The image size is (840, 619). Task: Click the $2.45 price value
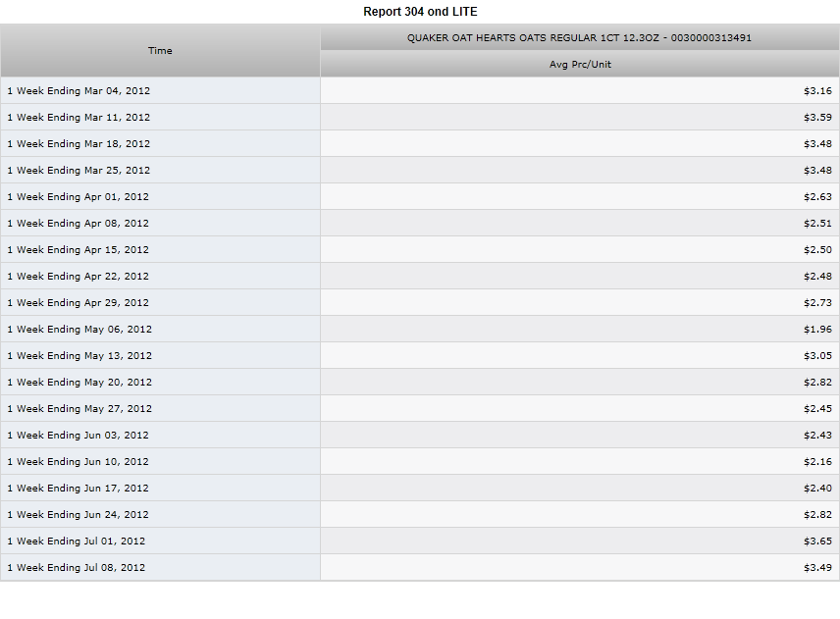click(817, 408)
